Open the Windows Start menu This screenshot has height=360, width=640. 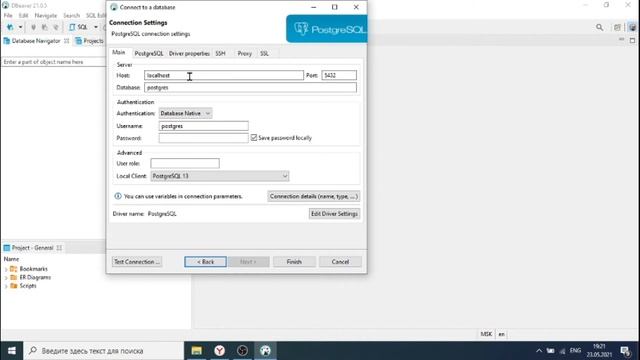pos(11,351)
